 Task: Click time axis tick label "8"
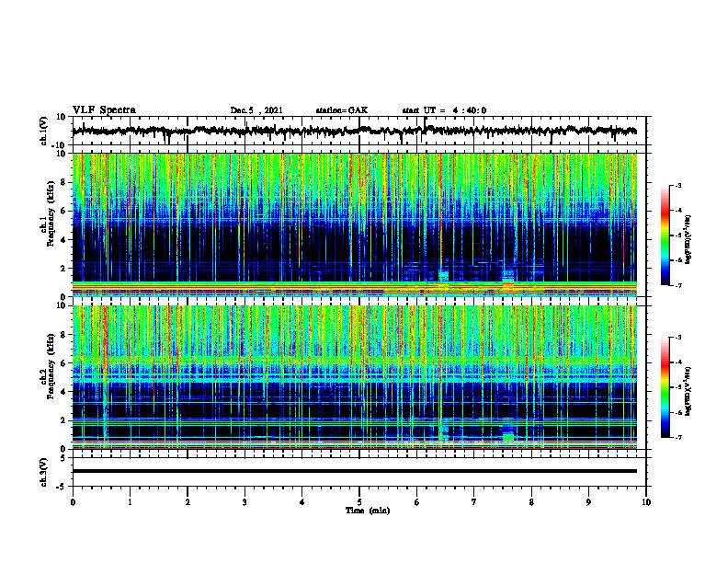coord(531,502)
